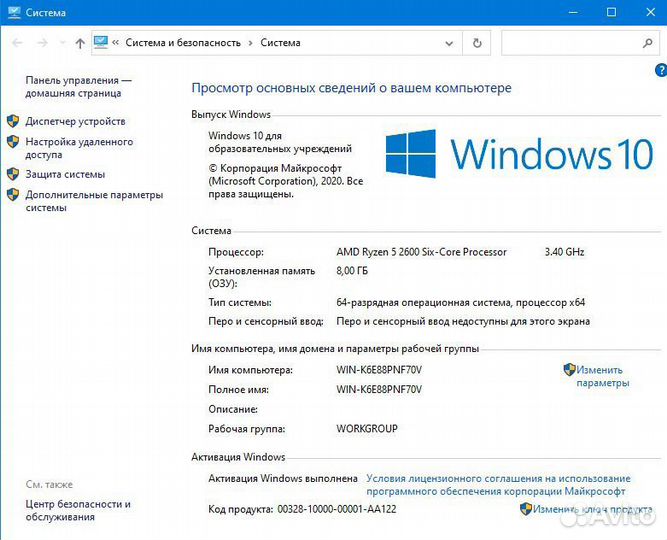Open Дополнительные параметры системы

[93, 201]
